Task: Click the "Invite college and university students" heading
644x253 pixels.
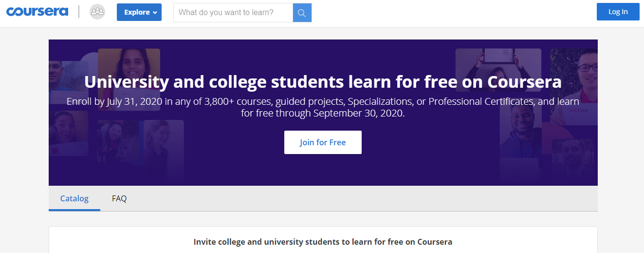Action: (x=323, y=242)
